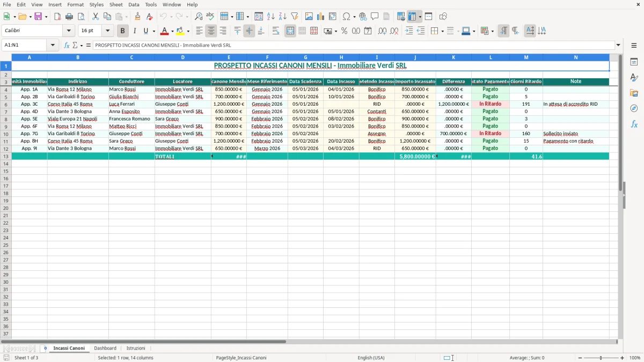The height and width of the screenshot is (362, 644).
Task: Click the Cut scissors icon
Action: point(96,17)
